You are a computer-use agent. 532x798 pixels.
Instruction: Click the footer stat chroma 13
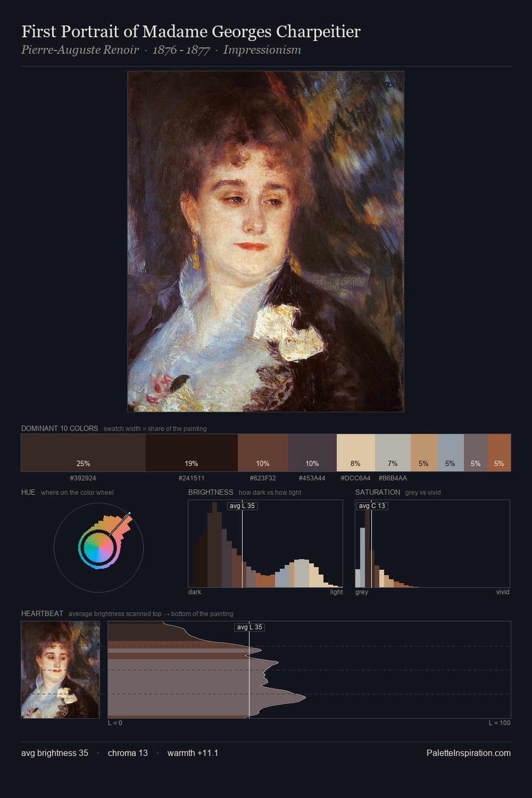pyautogui.click(x=128, y=753)
